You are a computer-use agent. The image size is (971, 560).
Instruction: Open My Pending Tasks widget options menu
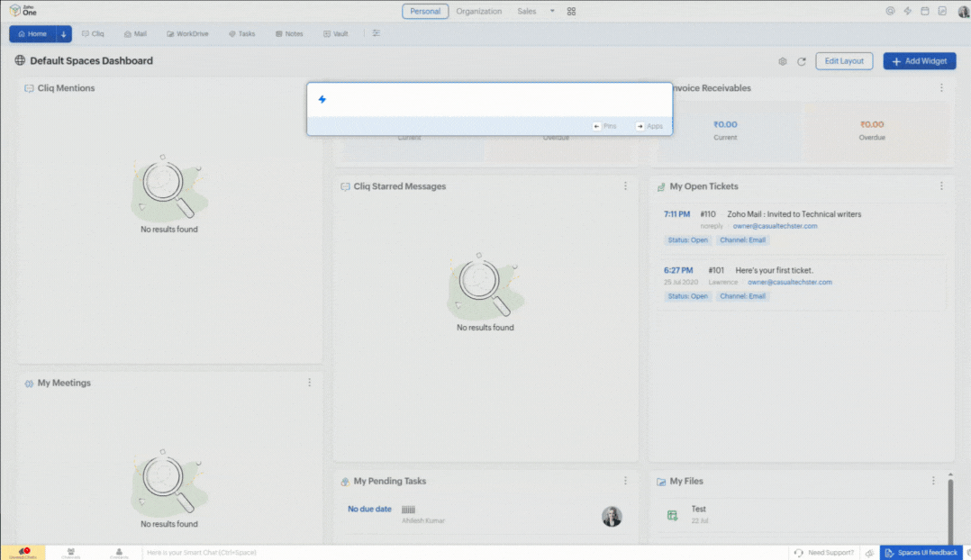[625, 481]
